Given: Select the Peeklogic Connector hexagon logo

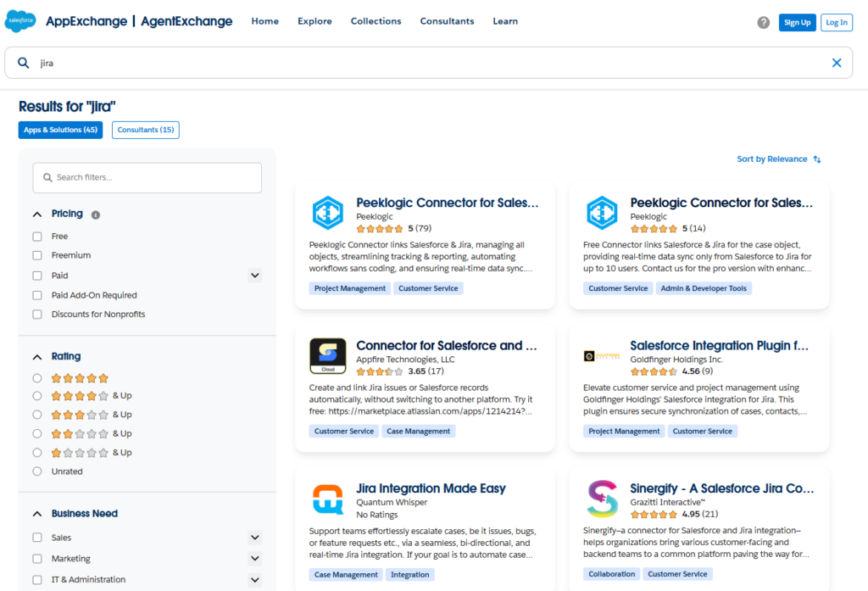Looking at the screenshot, I should click(x=327, y=212).
